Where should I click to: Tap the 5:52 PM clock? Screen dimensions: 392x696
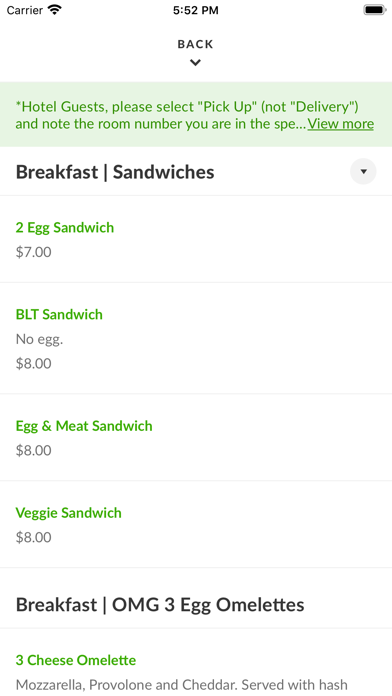[196, 10]
